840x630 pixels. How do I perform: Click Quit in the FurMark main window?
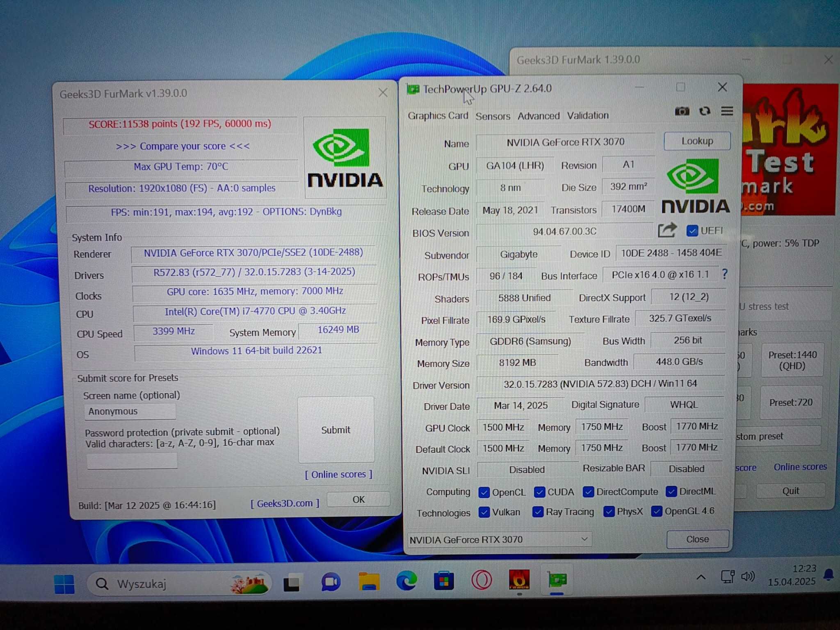point(790,491)
